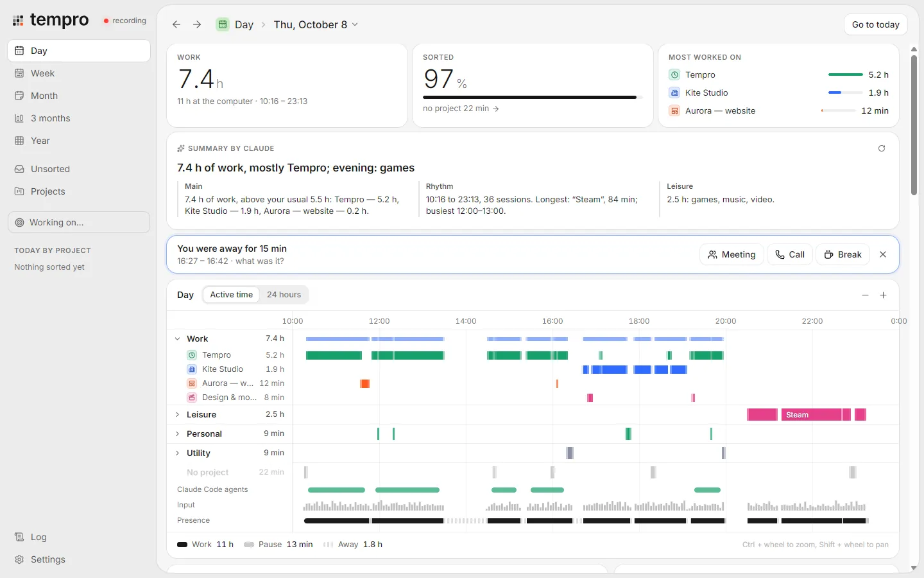The height and width of the screenshot is (578, 924).
Task: Mark the away time as Break
Action: [x=843, y=254]
